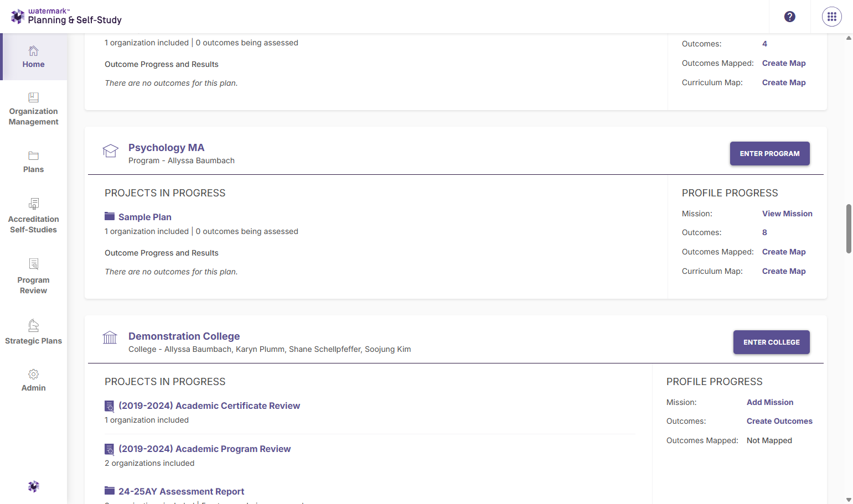The height and width of the screenshot is (504, 853).
Task: Click 'Program - Allyssa Baumbach' subtitle
Action: point(182,160)
